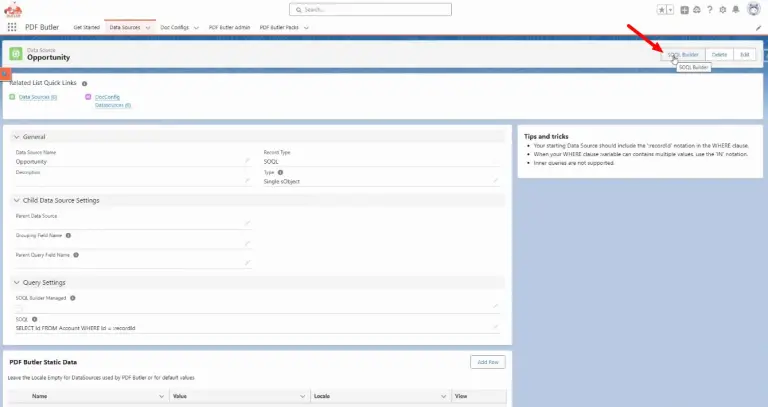Viewport: 768px width, 407px height.
Task: Edit Grouping Field Name pencil icon
Action: tap(247, 243)
